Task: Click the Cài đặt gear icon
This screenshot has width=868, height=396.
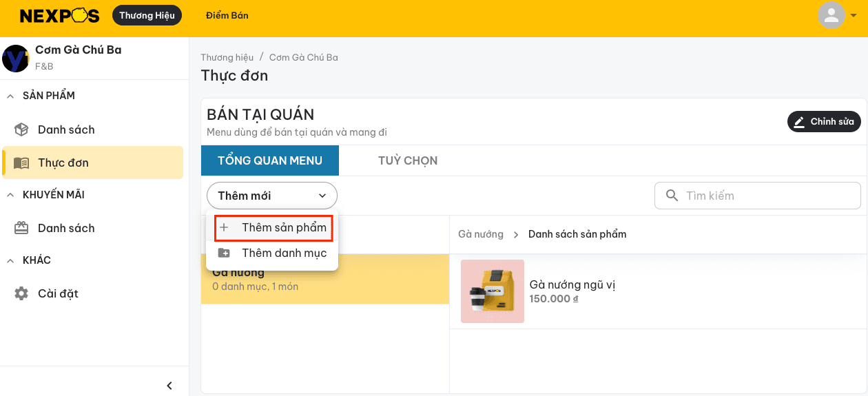Action: [x=21, y=293]
